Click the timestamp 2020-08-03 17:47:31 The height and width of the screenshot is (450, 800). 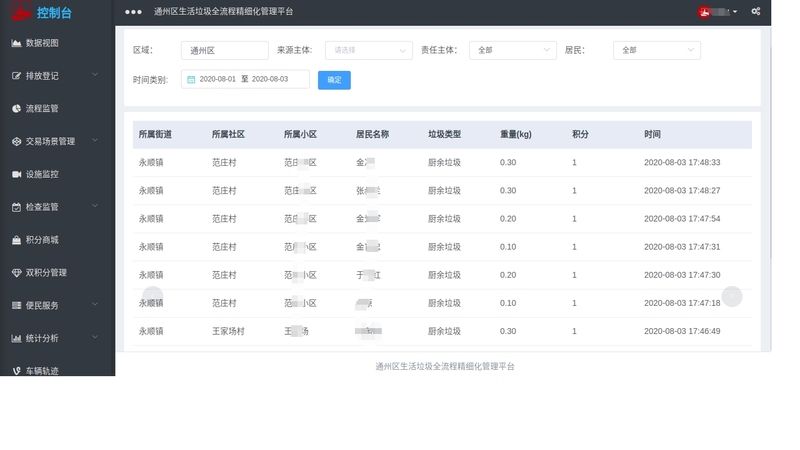(682, 247)
